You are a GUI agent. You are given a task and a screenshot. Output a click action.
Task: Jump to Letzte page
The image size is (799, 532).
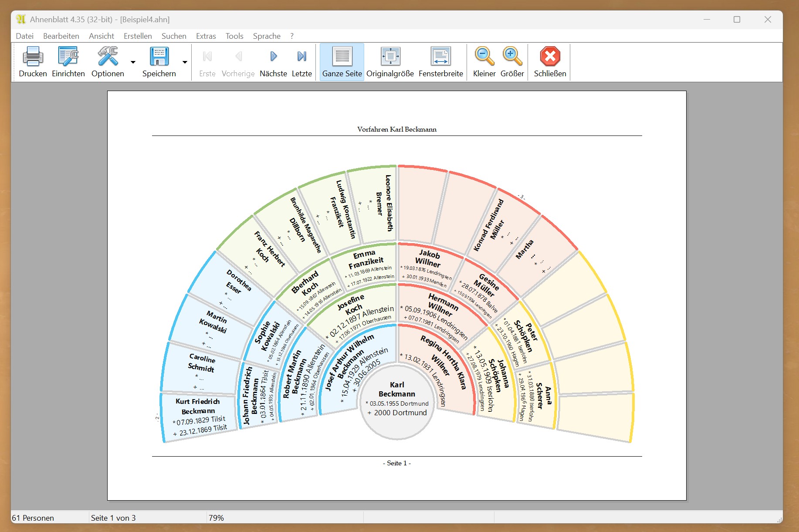point(301,57)
